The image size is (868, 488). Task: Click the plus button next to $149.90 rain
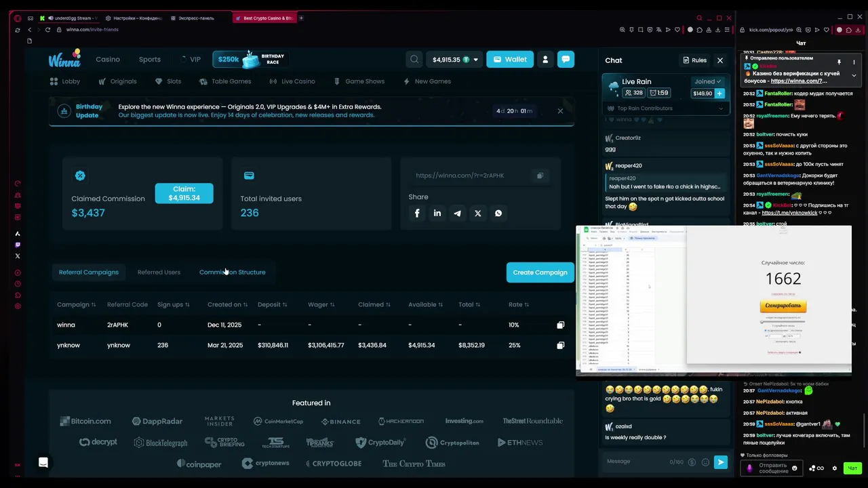(x=719, y=94)
